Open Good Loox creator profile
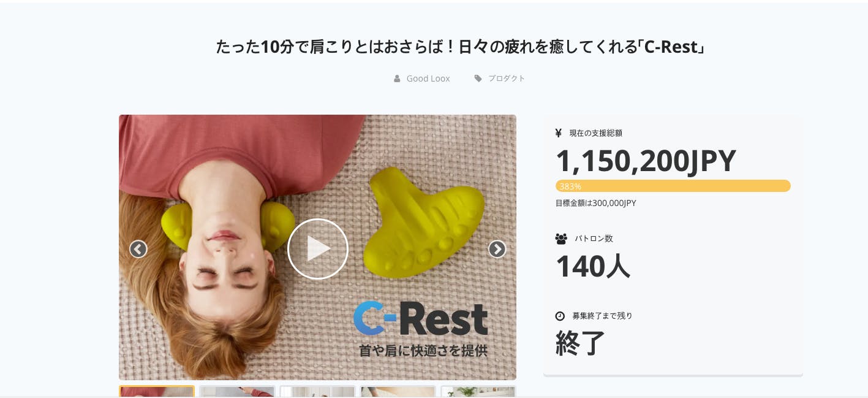The height and width of the screenshot is (398, 868). pos(428,78)
